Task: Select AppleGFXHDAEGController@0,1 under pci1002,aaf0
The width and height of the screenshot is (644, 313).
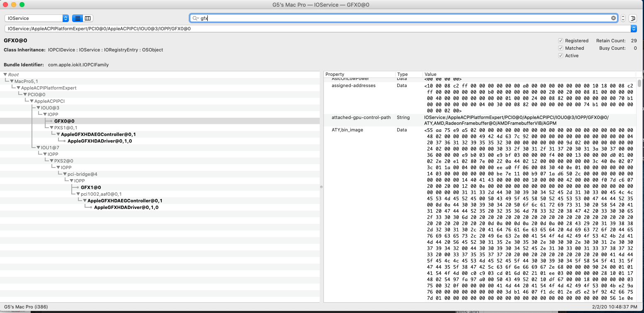Action: point(125,201)
